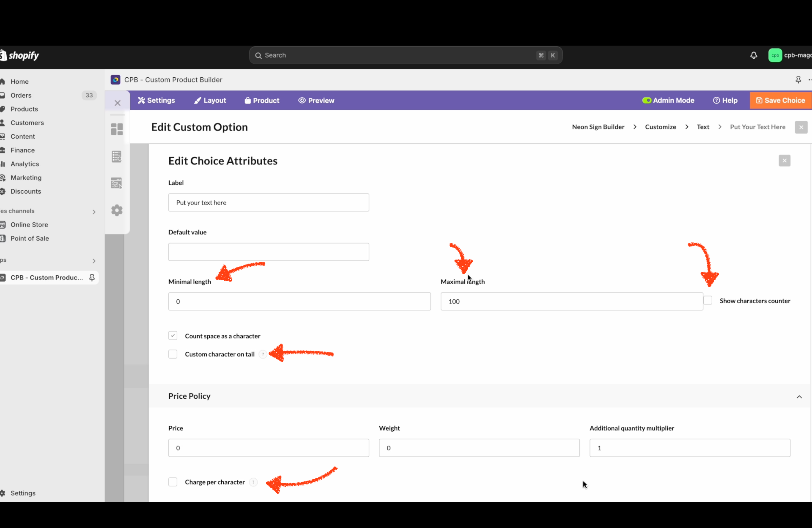Open Customers in sidebar
This screenshot has height=528, width=812.
(x=27, y=123)
